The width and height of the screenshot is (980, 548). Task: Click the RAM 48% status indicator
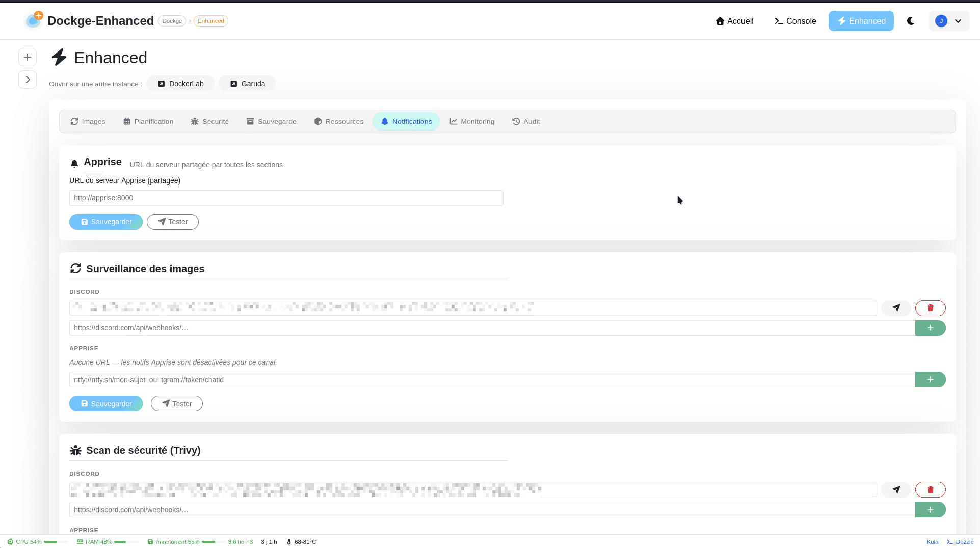pos(108,542)
